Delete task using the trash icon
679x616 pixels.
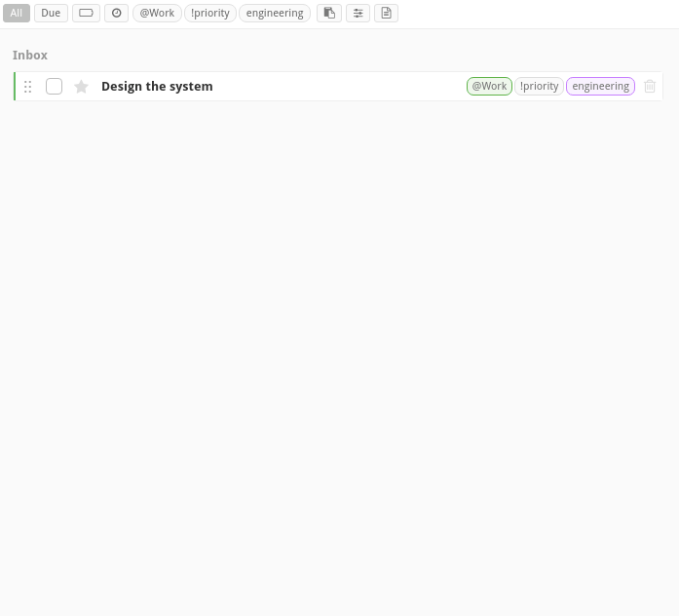tap(650, 87)
